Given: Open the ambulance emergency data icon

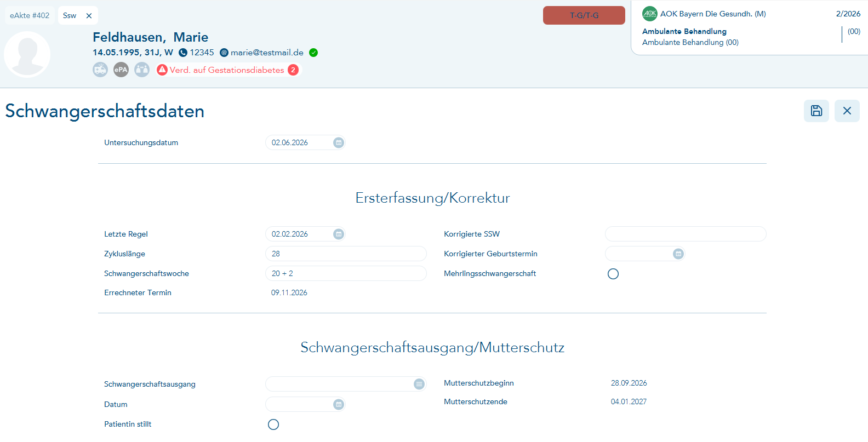Looking at the screenshot, I should pos(100,70).
